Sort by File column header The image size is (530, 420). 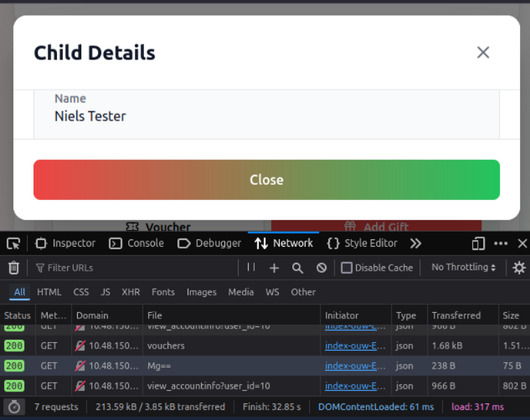click(x=231, y=315)
